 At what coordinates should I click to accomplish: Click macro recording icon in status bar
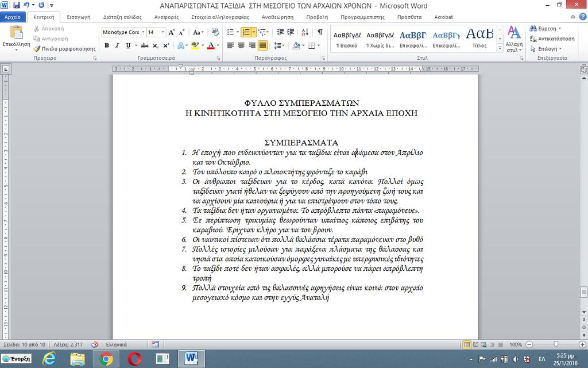(x=156, y=344)
